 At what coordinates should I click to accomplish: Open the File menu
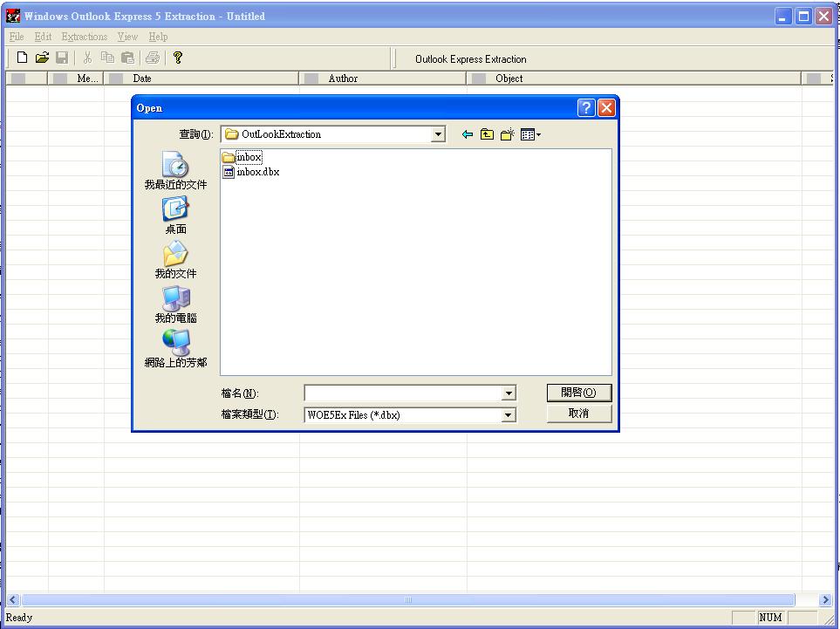[17, 37]
